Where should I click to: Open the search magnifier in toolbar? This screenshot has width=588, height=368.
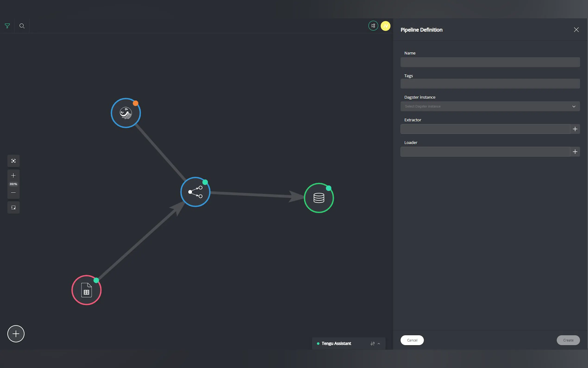[22, 26]
